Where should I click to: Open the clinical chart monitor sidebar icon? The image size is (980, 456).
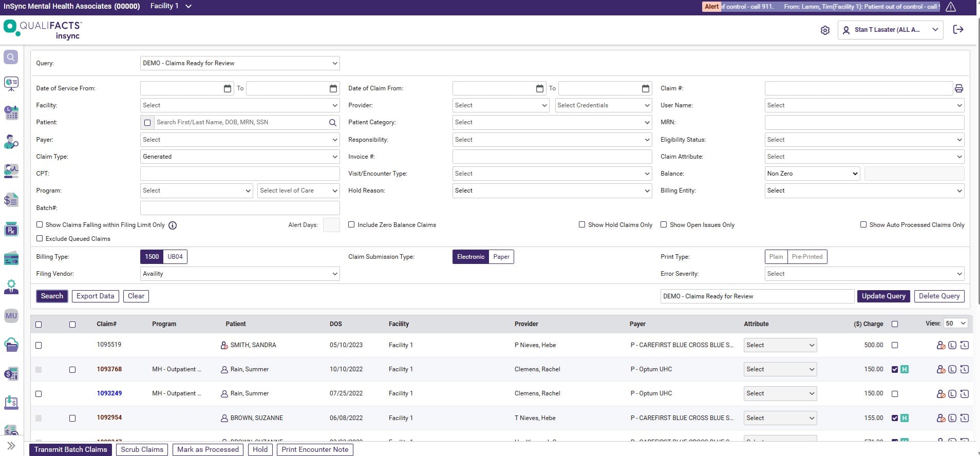point(11,171)
